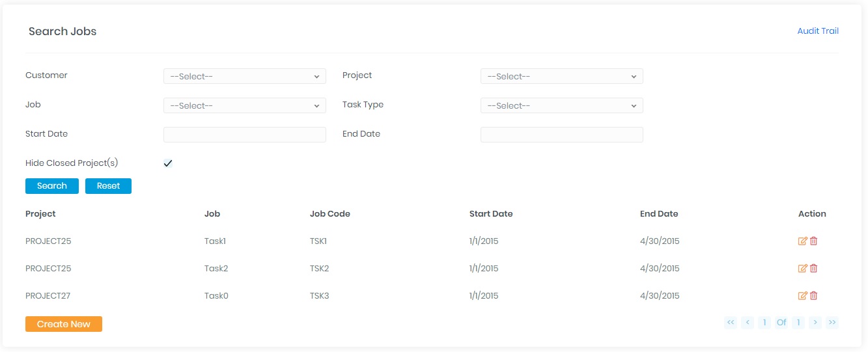
Task: Go to first page of results
Action: point(731,323)
